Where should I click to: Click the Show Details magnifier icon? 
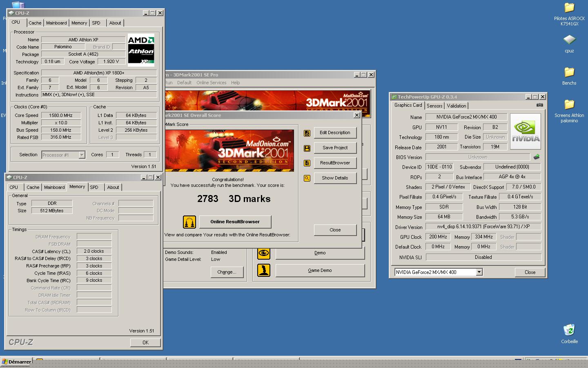[x=307, y=178]
